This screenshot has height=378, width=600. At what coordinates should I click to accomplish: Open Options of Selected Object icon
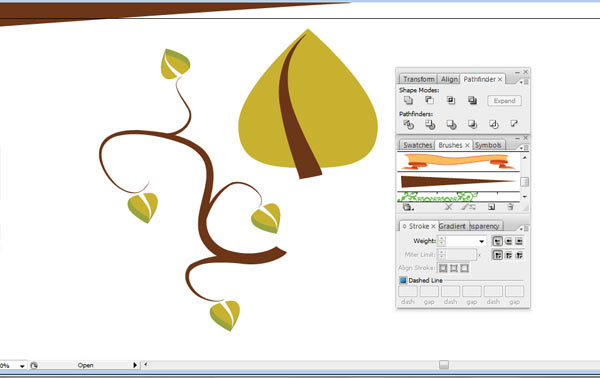[468, 207]
